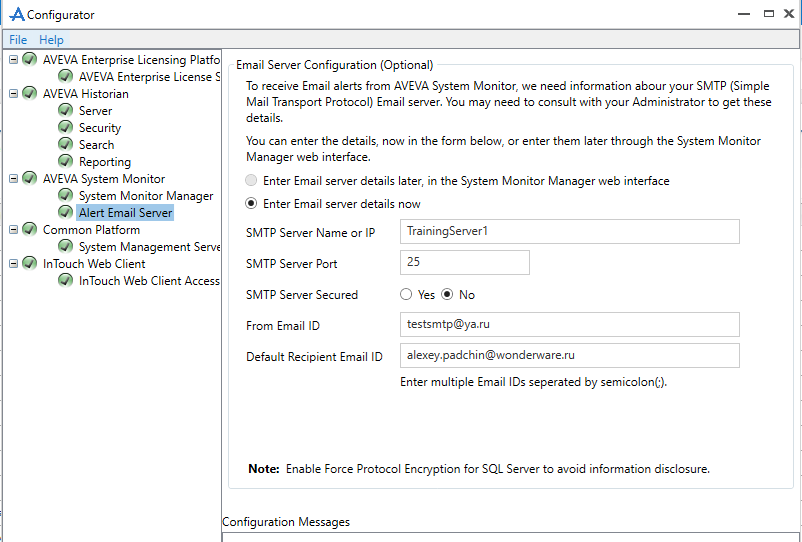Click the 'Email Server Configuration (Optional)' heading

335,65
